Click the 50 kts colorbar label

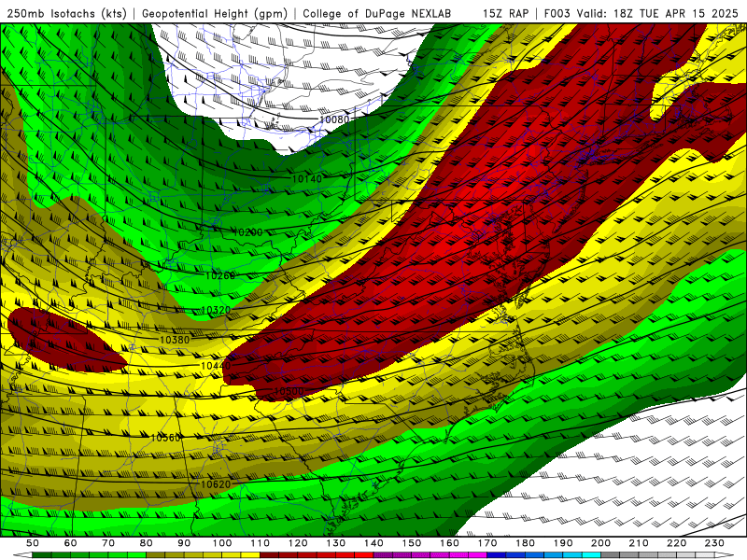pyautogui.click(x=32, y=543)
